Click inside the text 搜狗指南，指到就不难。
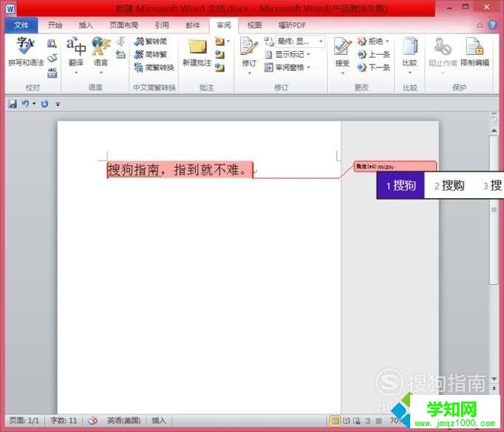 tap(180, 169)
